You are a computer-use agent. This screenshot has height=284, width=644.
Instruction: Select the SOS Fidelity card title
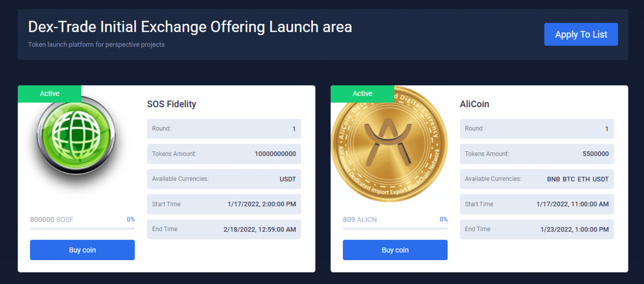pyautogui.click(x=172, y=104)
